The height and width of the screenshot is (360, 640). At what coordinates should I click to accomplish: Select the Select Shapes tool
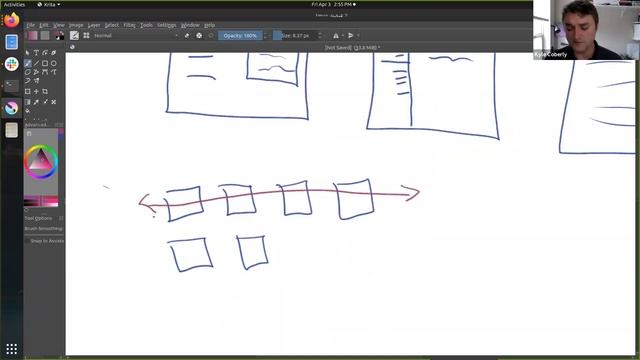[x=27, y=53]
